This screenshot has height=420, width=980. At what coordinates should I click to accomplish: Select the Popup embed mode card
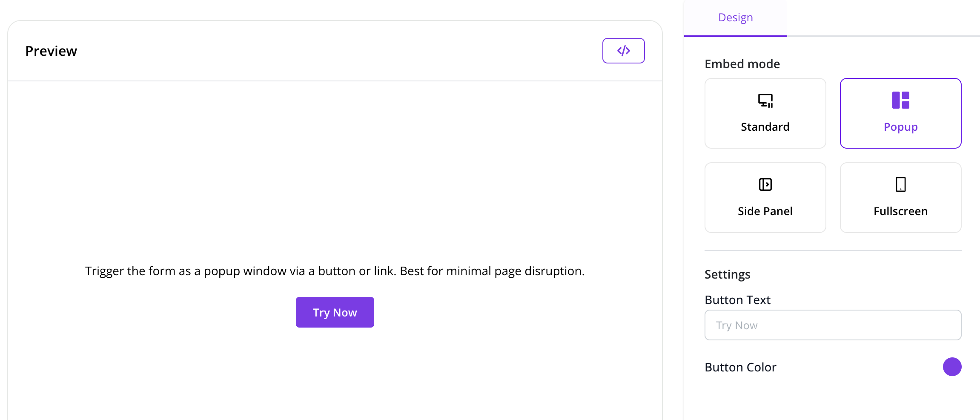(x=900, y=113)
